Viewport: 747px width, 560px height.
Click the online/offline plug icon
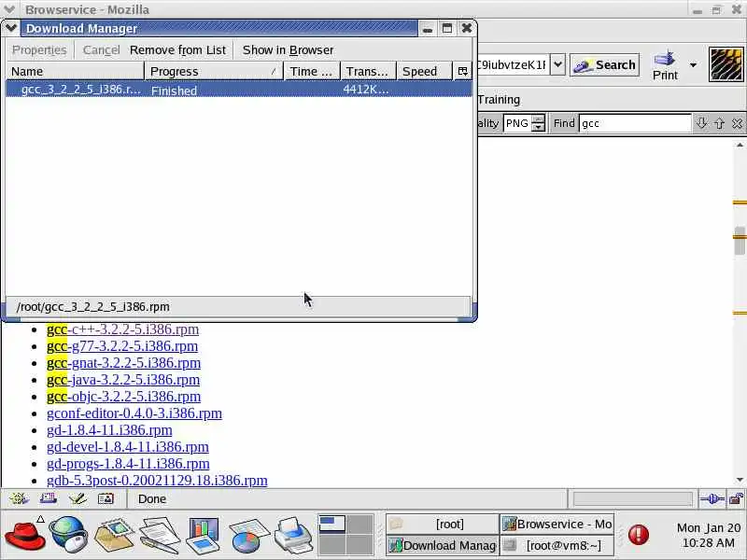click(712, 499)
